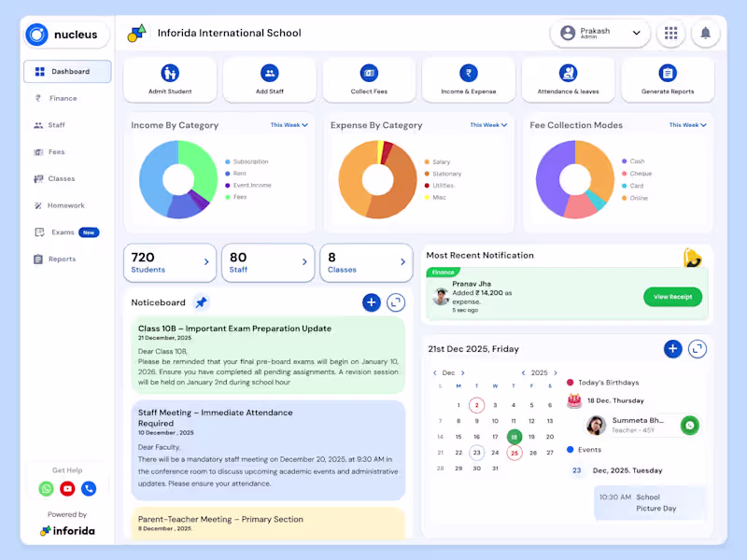Toggle Salary legend in Expense chart
This screenshot has width=747, height=560.
[437, 161]
